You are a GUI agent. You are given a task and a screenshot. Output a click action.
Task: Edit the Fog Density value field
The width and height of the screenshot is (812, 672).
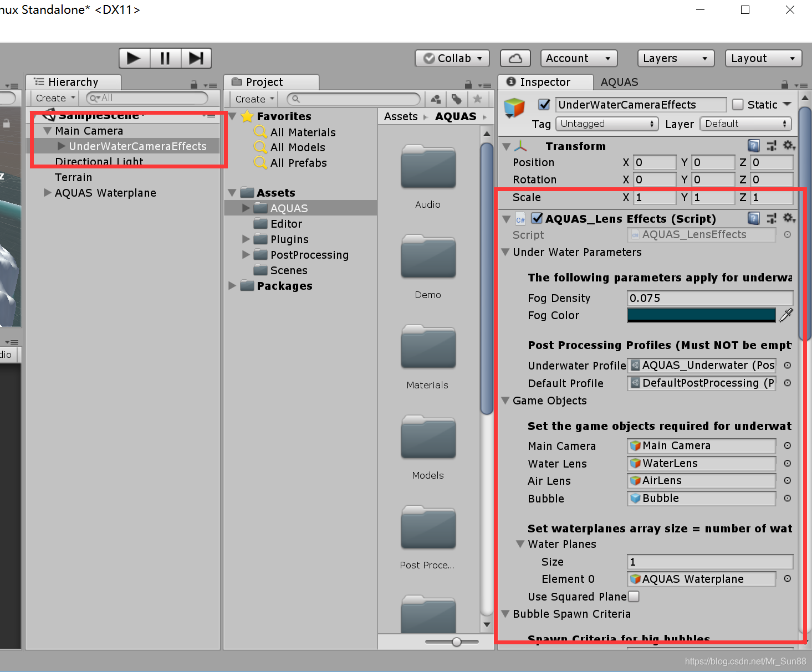coord(710,298)
